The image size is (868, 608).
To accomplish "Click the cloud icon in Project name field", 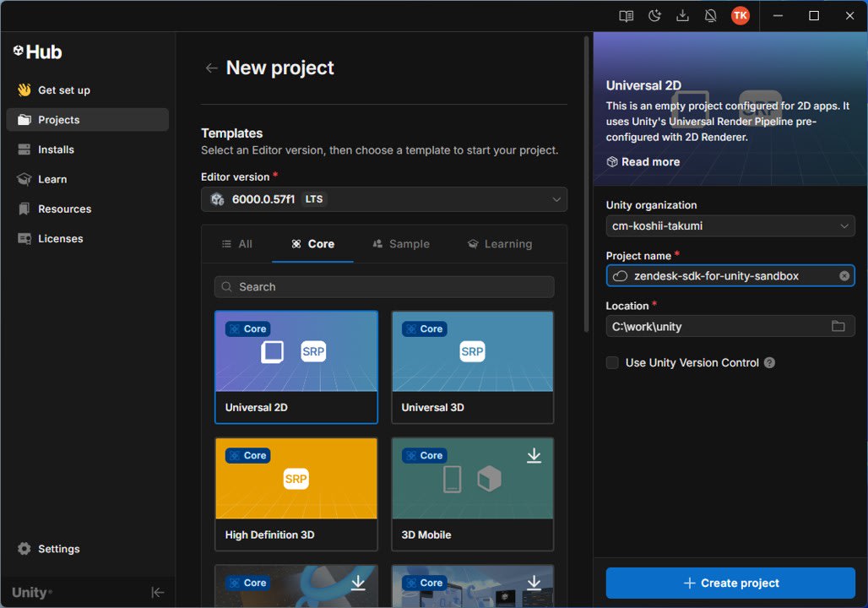I will tap(620, 276).
